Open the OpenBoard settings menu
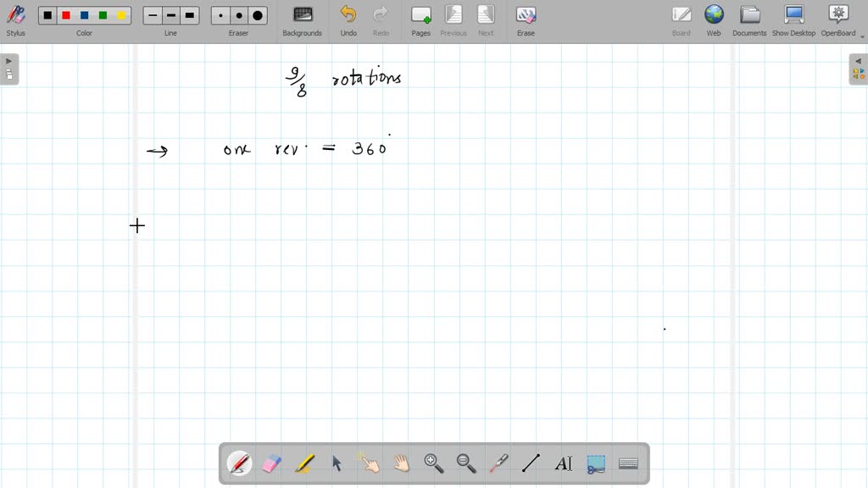The height and width of the screenshot is (488, 868). click(837, 19)
